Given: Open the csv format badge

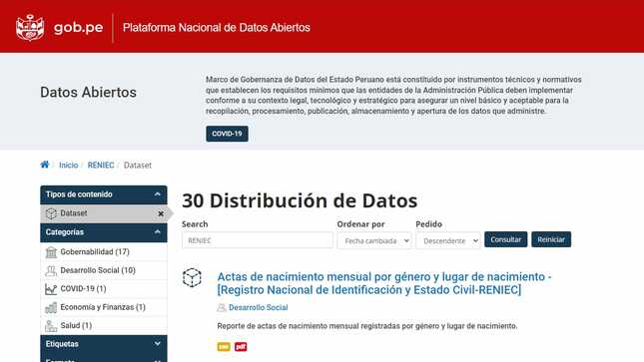Looking at the screenshot, I should (x=224, y=347).
